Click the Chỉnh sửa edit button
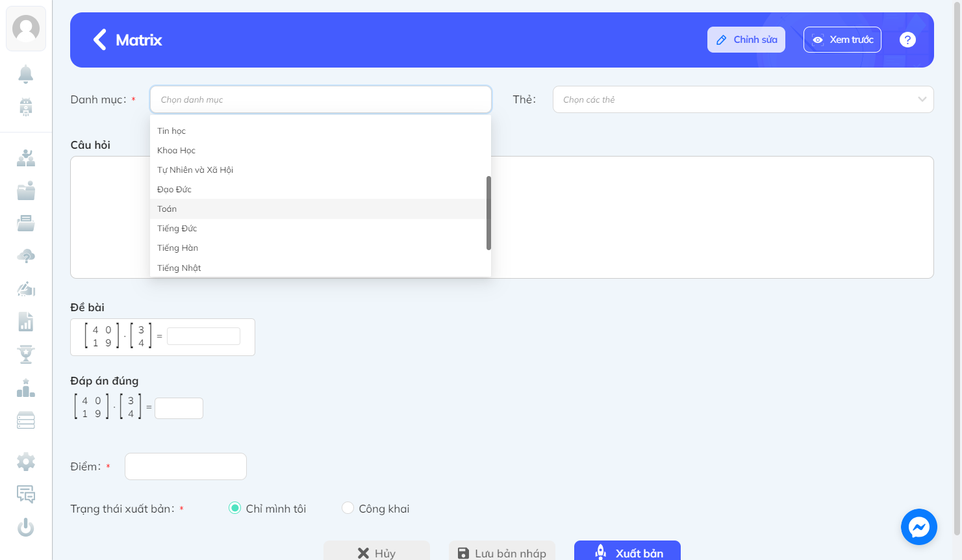The image size is (962, 560). tap(746, 40)
